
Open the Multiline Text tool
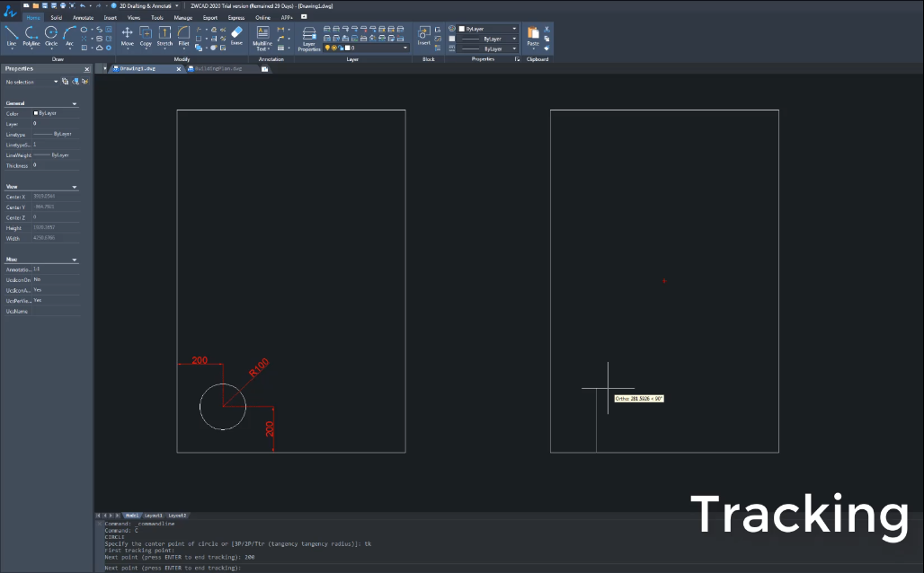pos(262,38)
